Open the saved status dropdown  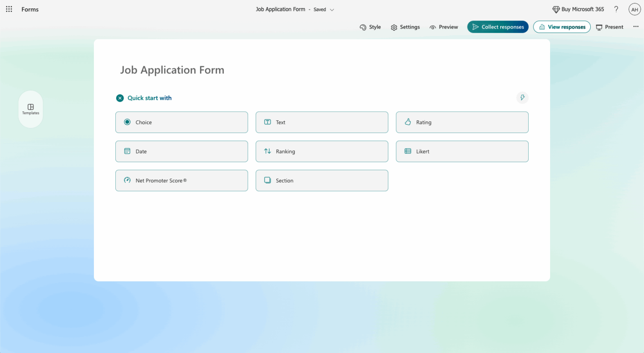point(332,9)
